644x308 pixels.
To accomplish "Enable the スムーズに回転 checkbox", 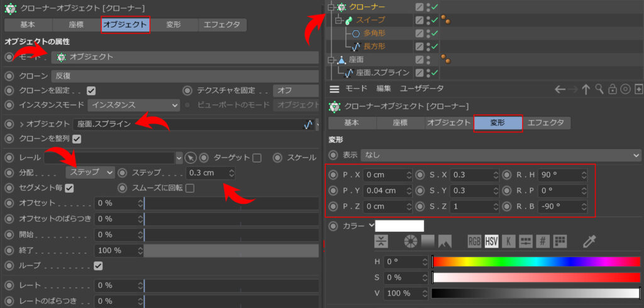I will [189, 188].
